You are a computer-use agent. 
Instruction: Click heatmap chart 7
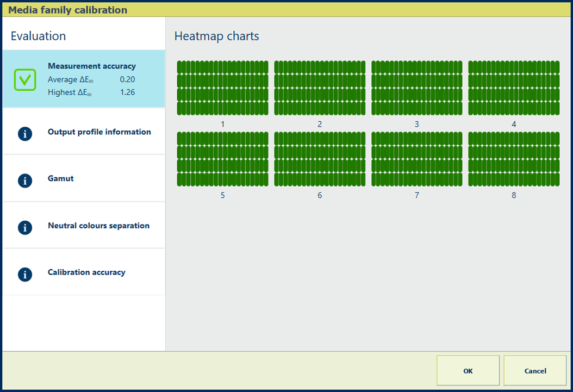416,159
